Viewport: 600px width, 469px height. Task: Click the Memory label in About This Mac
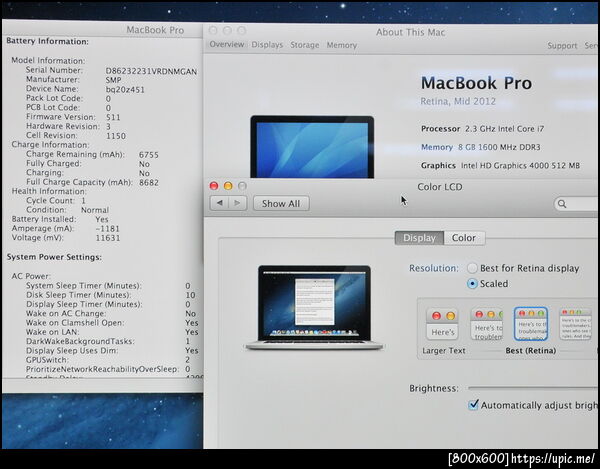point(437,147)
